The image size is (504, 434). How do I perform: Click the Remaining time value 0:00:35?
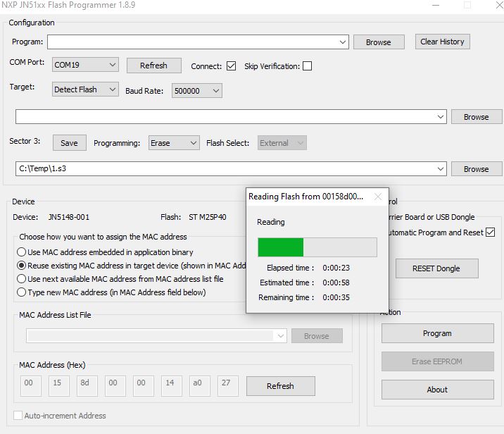coord(336,297)
